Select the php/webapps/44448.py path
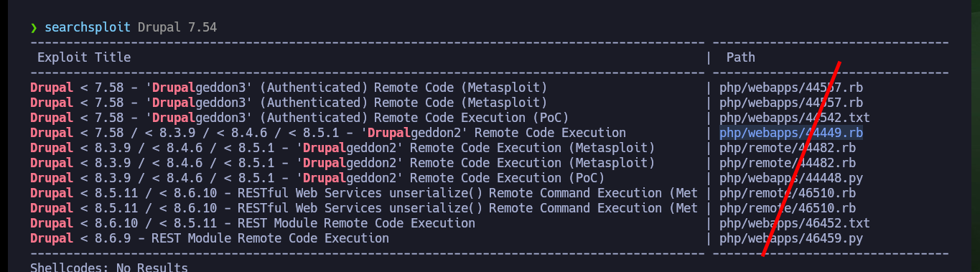The height and width of the screenshot is (272, 980). click(x=791, y=178)
